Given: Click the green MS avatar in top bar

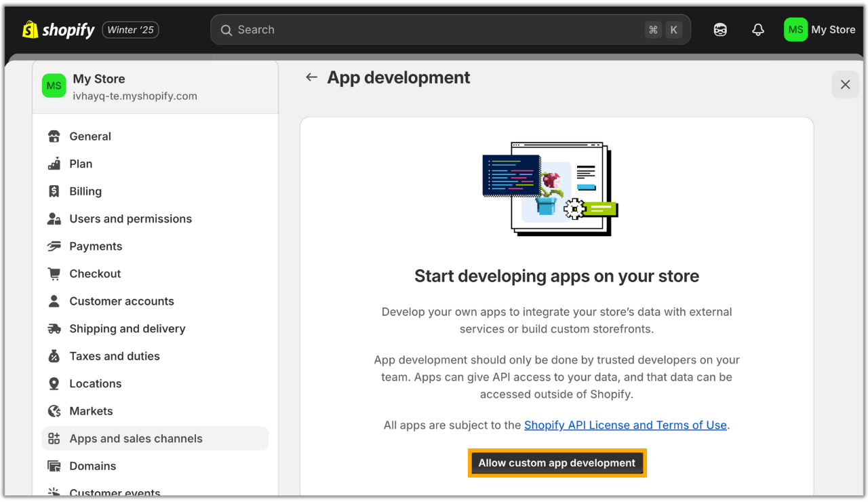Looking at the screenshot, I should pos(795,30).
